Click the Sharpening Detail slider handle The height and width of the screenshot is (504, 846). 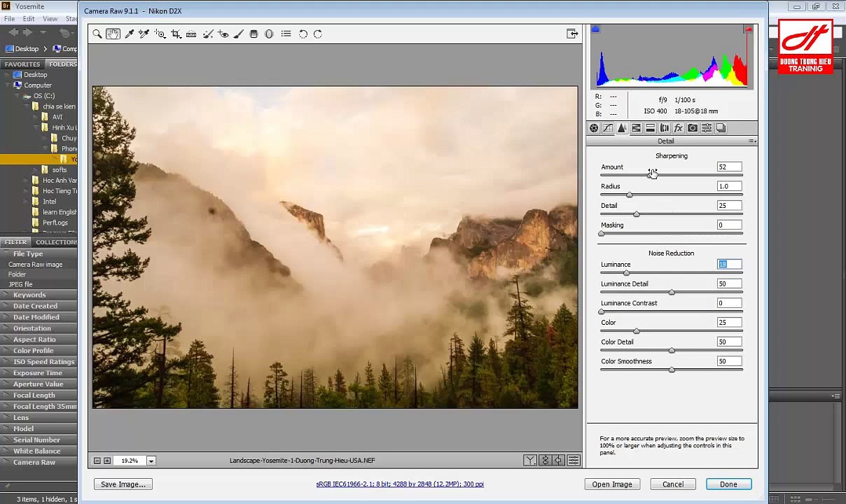coord(636,214)
